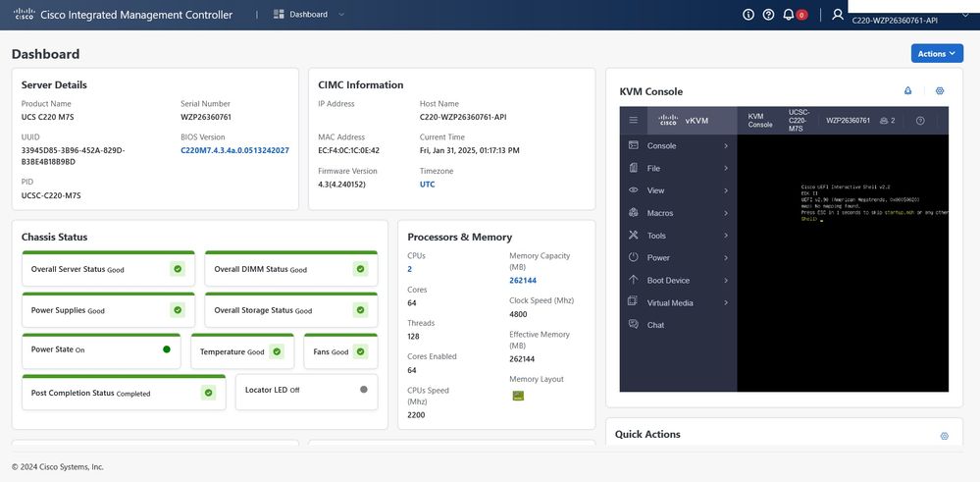The width and height of the screenshot is (980, 482).
Task: Click the Overall Storage Status check icon
Action: (x=360, y=310)
